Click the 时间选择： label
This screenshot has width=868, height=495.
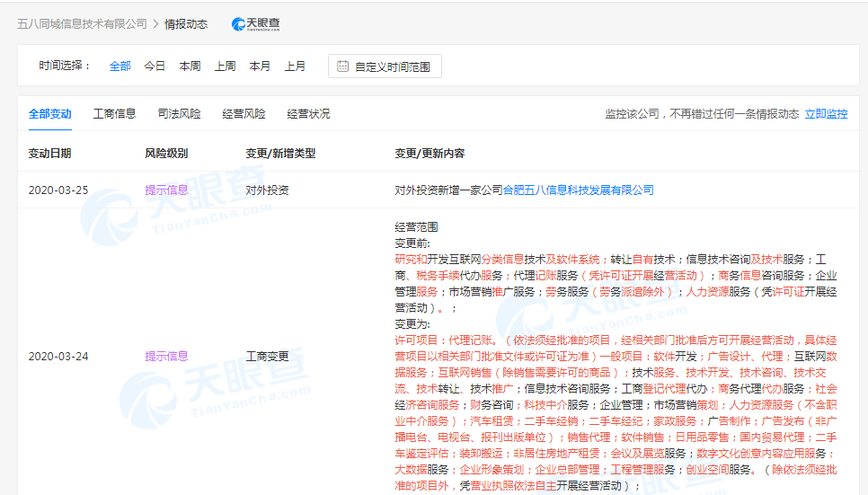pos(64,66)
